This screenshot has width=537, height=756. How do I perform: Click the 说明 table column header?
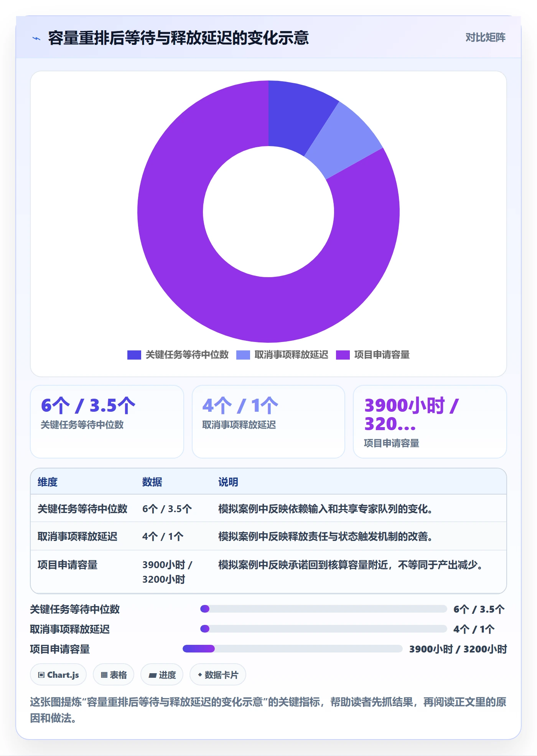click(228, 482)
